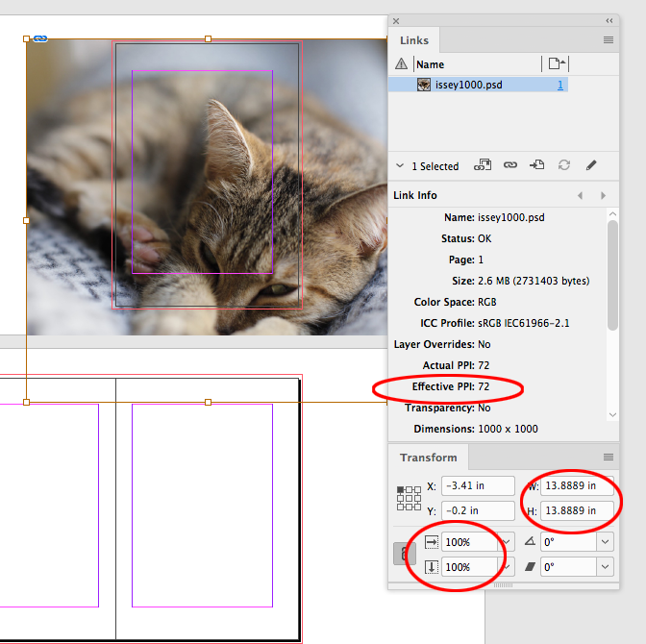Click the panel bottom resize grip
The width and height of the screenshot is (646, 644).
coord(503,585)
